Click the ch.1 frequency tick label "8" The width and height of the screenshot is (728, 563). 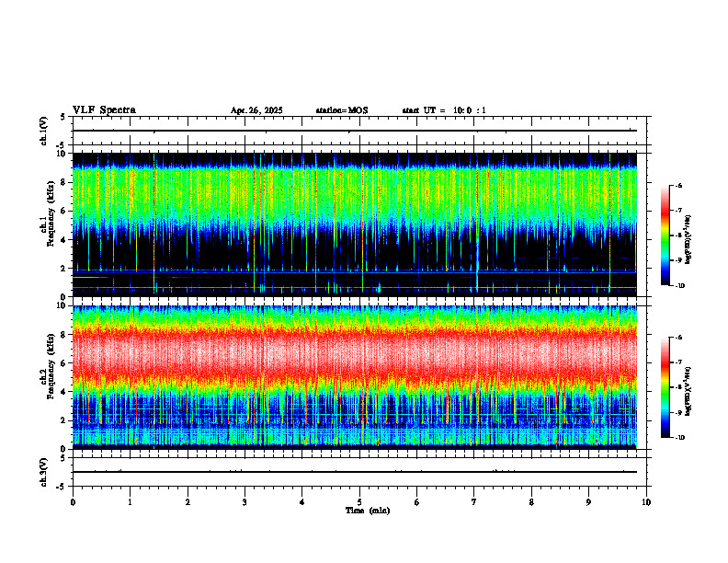point(64,182)
